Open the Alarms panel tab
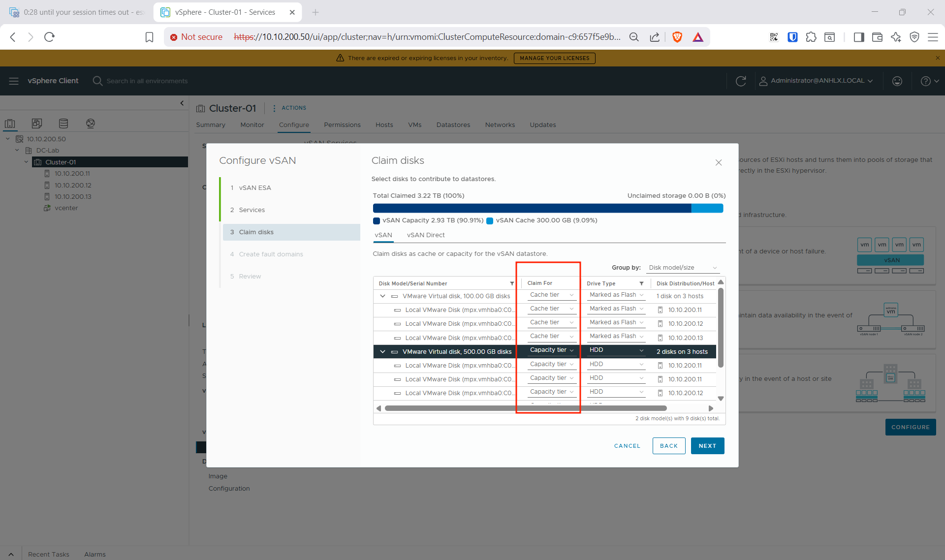The width and height of the screenshot is (945, 560). pos(95,554)
